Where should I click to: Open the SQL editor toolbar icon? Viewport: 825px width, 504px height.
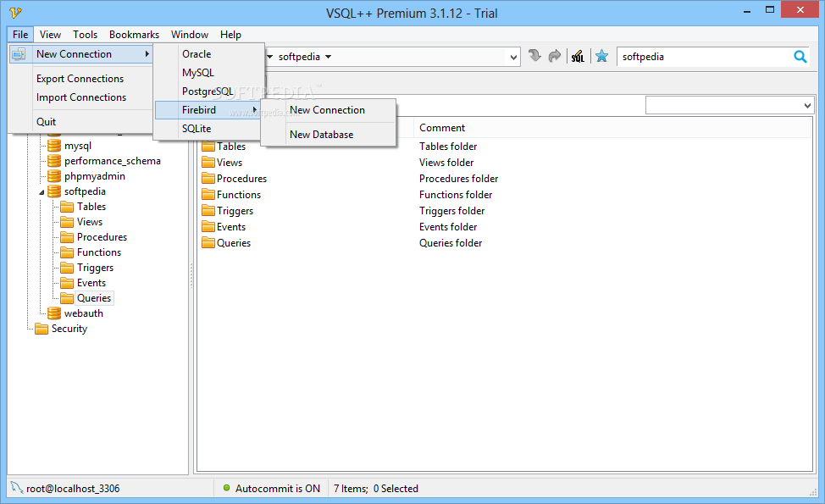click(578, 56)
